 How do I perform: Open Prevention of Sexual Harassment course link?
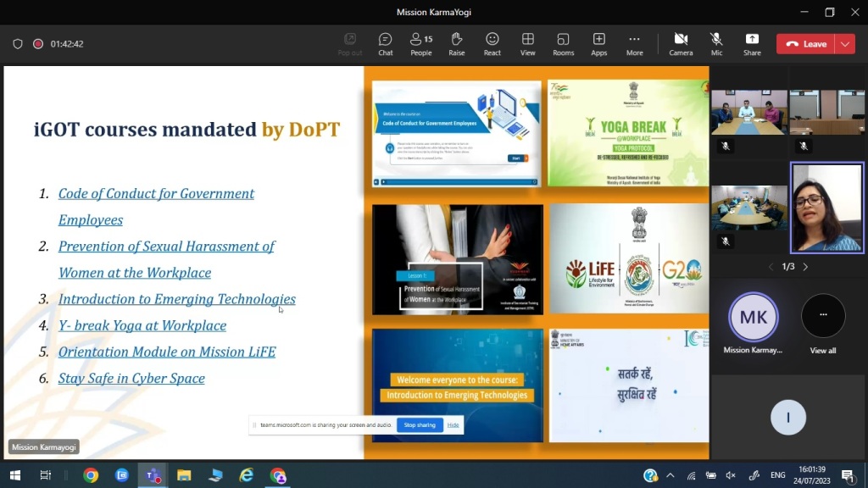[166, 259]
